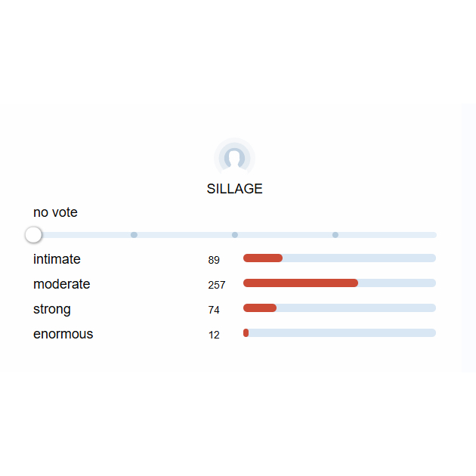Set slider to the first tick dot
Viewport: 476px width, 476px height.
coord(134,235)
